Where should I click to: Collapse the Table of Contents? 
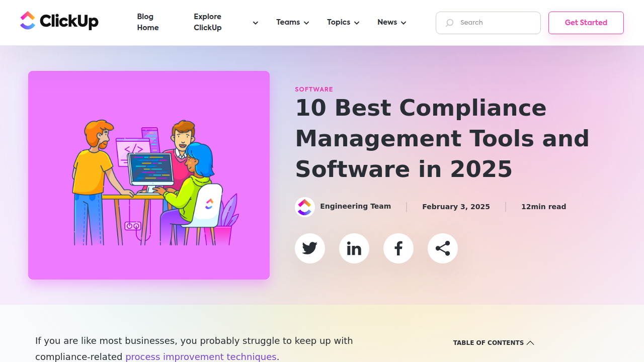pyautogui.click(x=494, y=343)
